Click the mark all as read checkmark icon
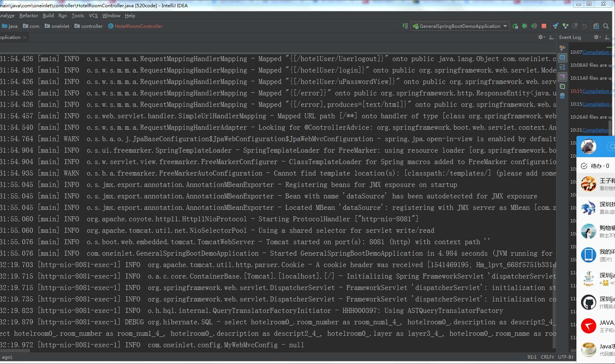The width and height of the screenshot is (615, 364). [562, 86]
